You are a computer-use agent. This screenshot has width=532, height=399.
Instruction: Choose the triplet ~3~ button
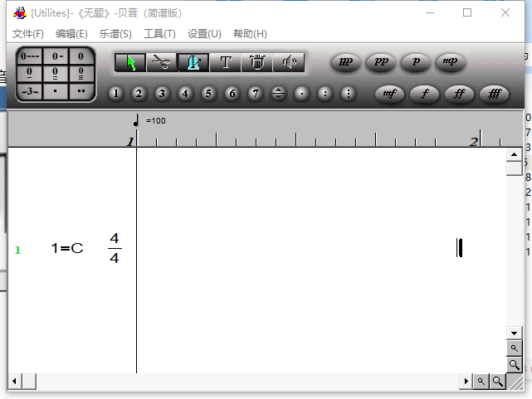tap(30, 91)
